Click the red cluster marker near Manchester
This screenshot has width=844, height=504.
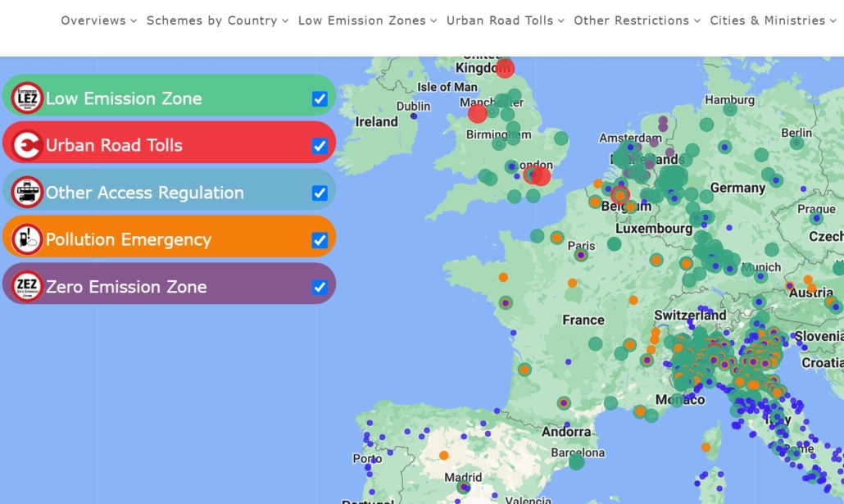pos(478,114)
